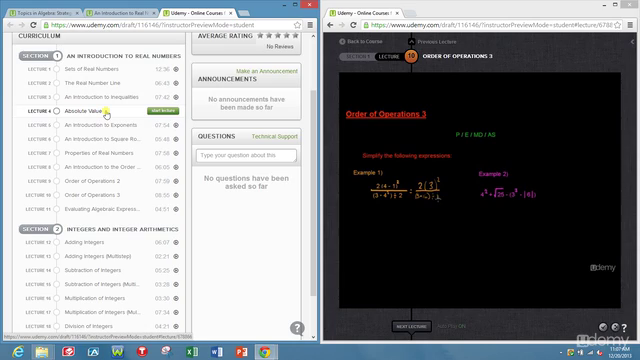Open Excel from the taskbar
Screen dimensions: 640x360
[192, 351]
